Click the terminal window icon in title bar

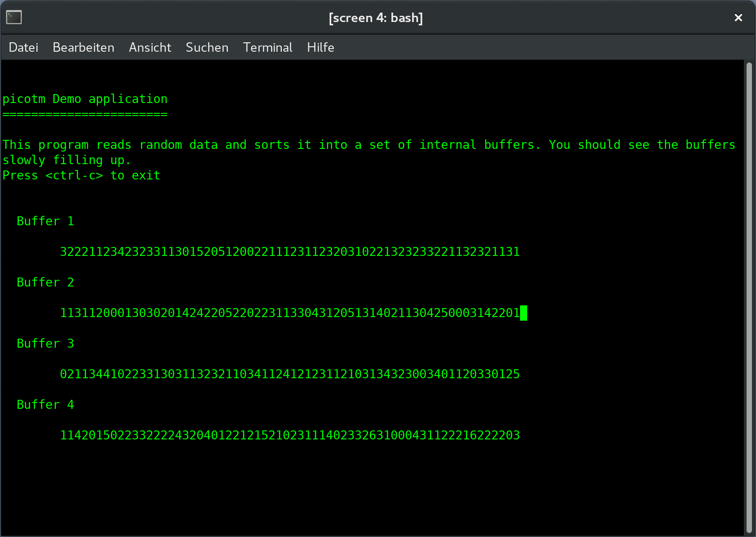14,18
